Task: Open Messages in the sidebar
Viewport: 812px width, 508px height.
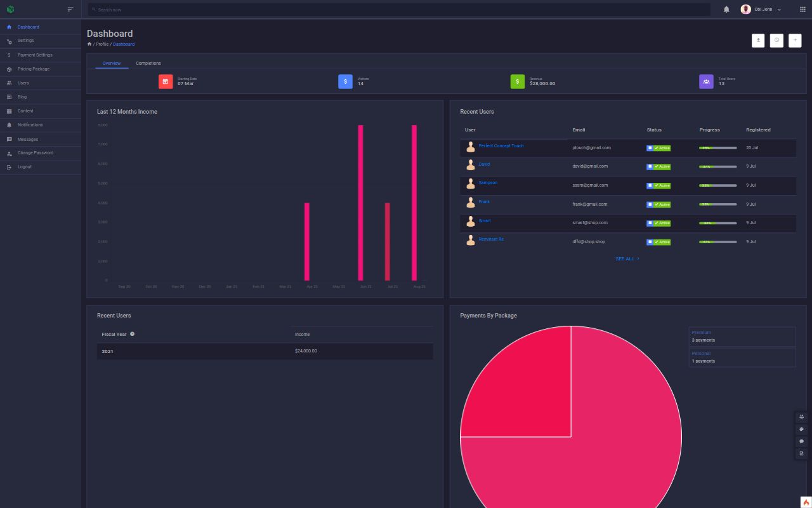Action: pyautogui.click(x=41, y=139)
